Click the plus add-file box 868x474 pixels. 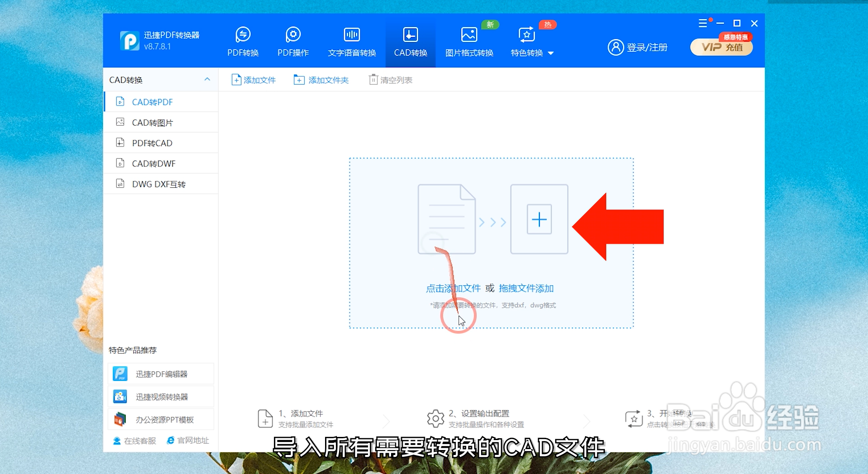tap(539, 219)
